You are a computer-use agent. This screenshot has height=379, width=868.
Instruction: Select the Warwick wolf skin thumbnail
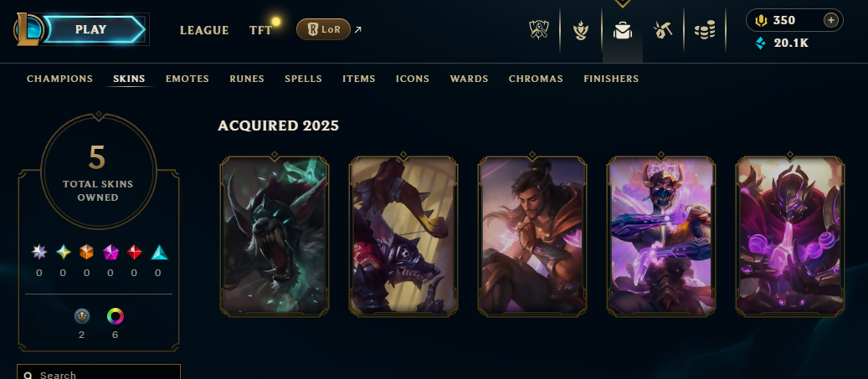(x=275, y=236)
